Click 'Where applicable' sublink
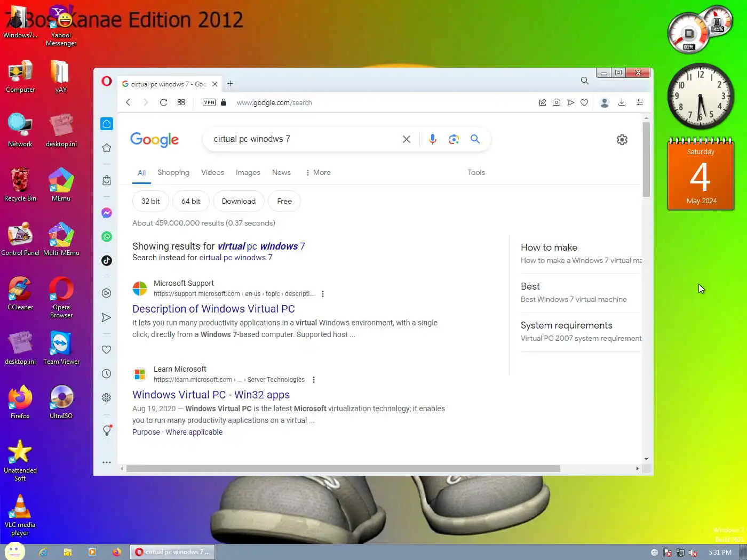Viewport: 747px width, 560px height. [x=194, y=432]
